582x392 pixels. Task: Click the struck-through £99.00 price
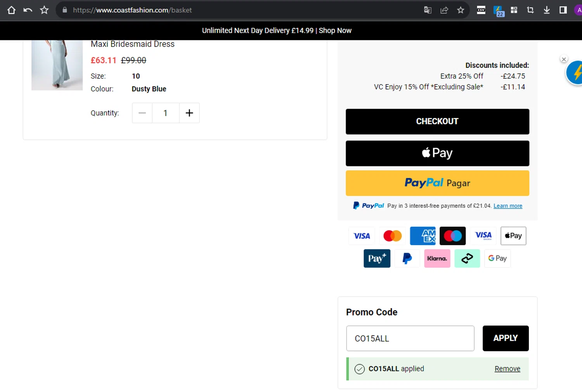(x=133, y=60)
